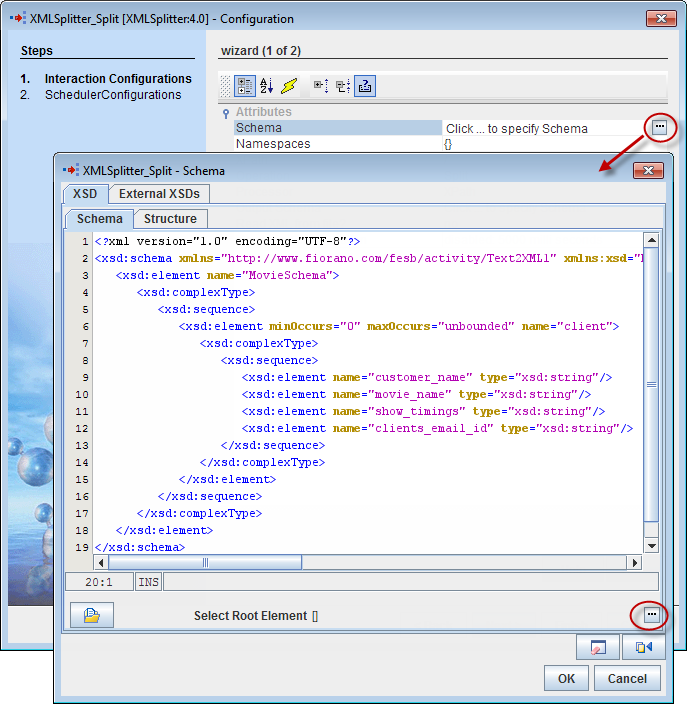
Task: Confirm with the OK button
Action: pos(566,678)
